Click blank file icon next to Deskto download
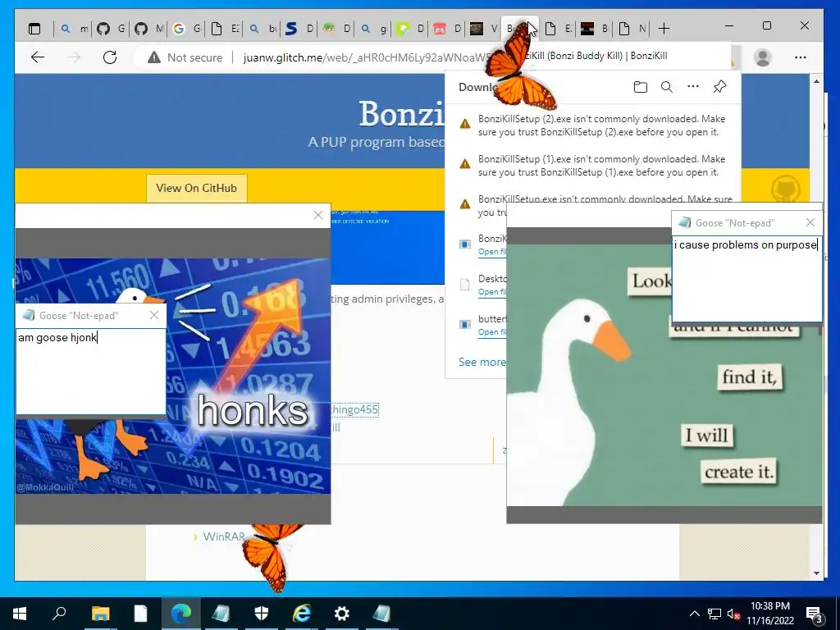The image size is (840, 630). coord(465,284)
